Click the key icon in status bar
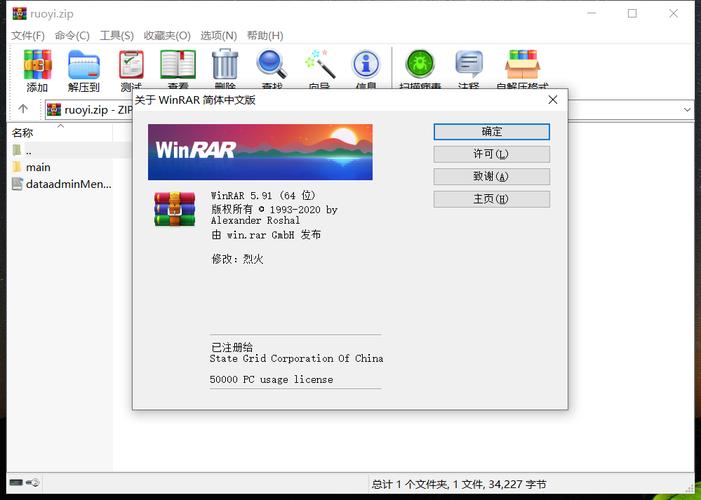This screenshot has width=701, height=500. [x=33, y=483]
